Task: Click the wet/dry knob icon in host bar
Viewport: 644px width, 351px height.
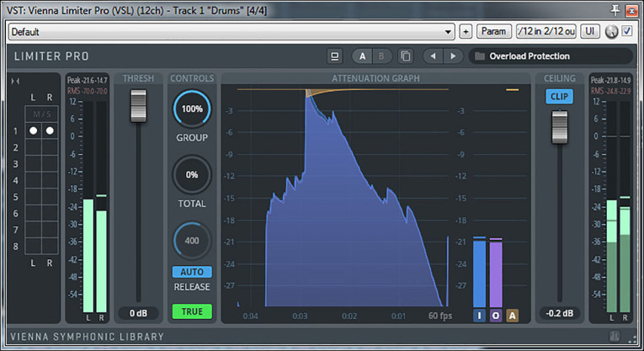Action: click(x=611, y=32)
